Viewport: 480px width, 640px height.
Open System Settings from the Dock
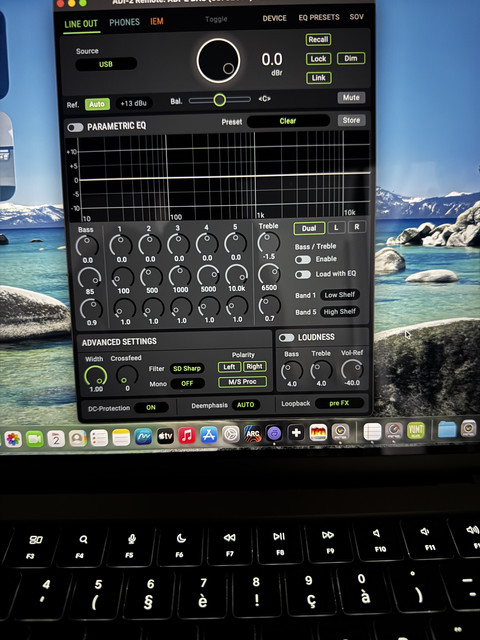point(231,434)
